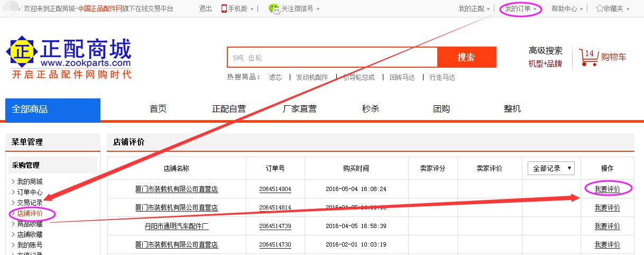This screenshot has width=644, height=255.
Task: Click the 退出 logout link
Action: [x=205, y=8]
